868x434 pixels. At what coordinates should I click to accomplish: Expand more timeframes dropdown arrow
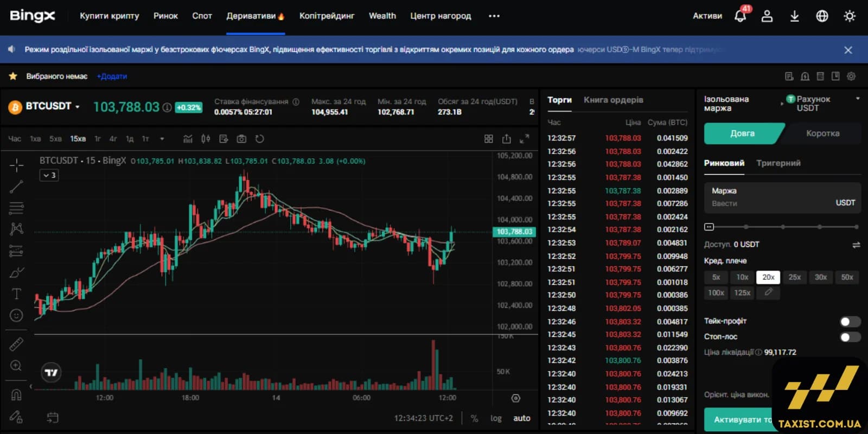tap(162, 139)
